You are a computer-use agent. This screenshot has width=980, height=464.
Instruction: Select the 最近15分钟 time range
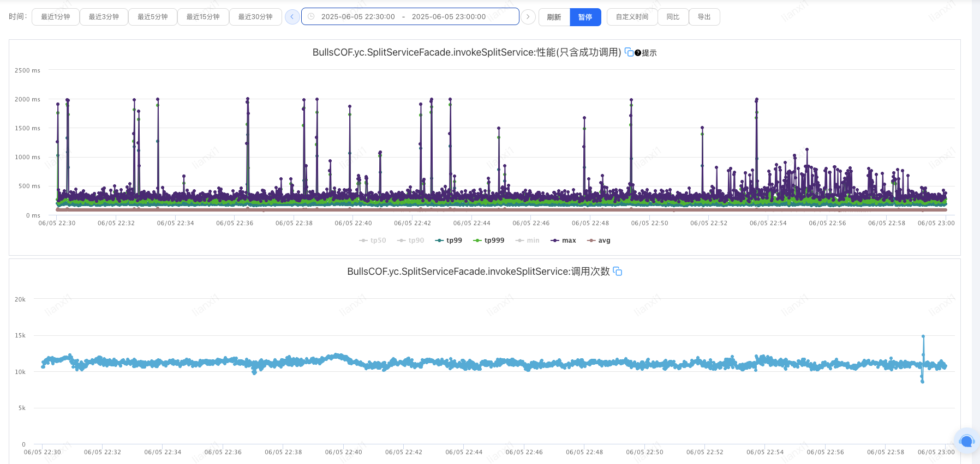tap(203, 17)
